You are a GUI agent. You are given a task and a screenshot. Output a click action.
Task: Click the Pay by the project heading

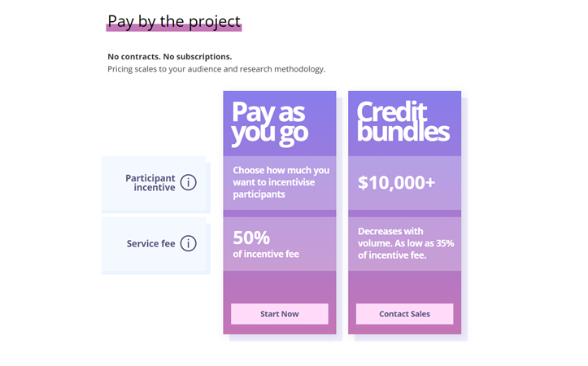[x=174, y=21]
